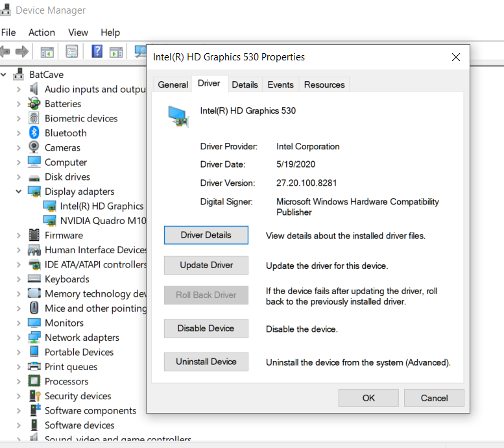Open the Help menu

[x=110, y=32]
